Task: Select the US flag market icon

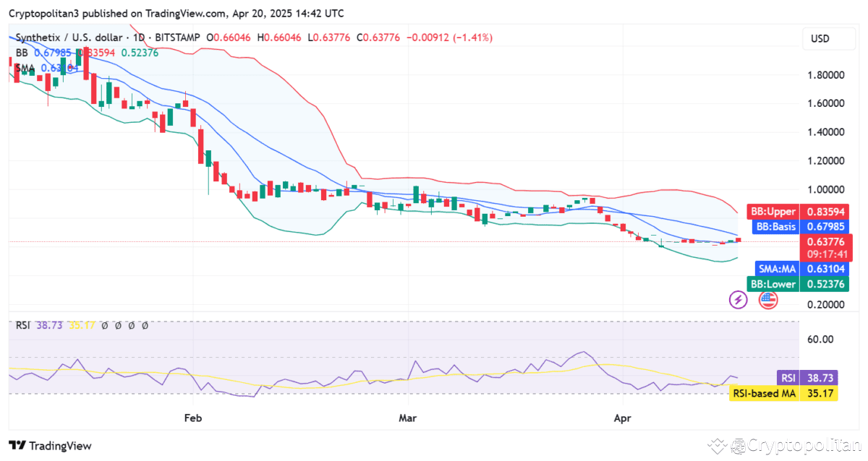Action: coord(767,299)
